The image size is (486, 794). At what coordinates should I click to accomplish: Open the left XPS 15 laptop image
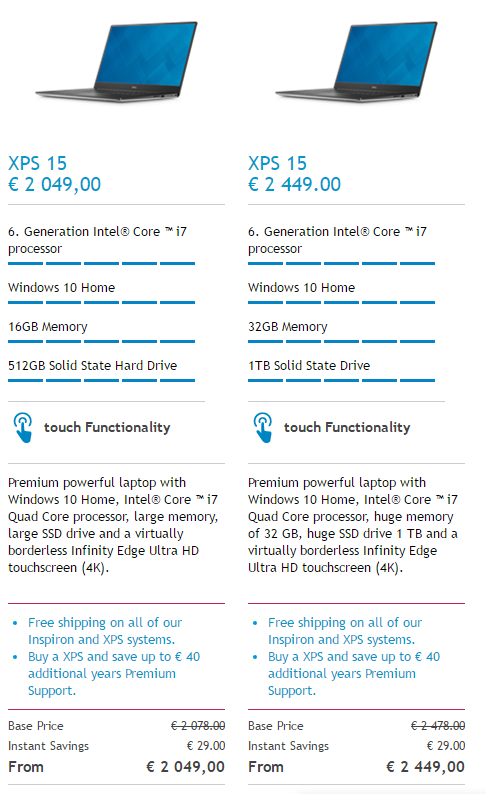[116, 62]
